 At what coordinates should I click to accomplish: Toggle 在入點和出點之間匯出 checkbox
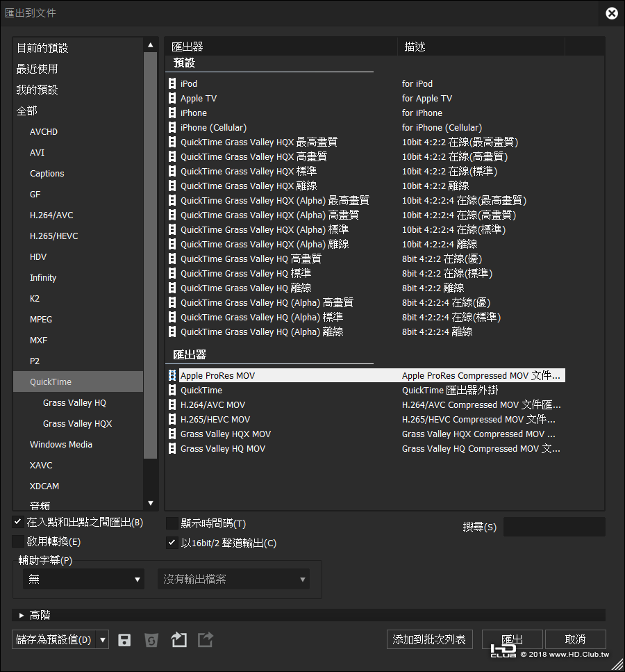(x=17, y=522)
